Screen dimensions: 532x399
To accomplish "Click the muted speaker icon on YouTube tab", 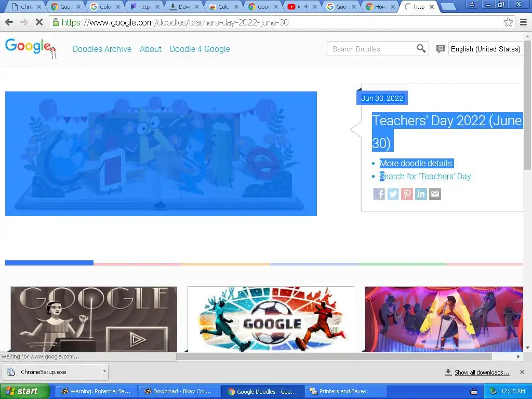I will click(307, 6).
